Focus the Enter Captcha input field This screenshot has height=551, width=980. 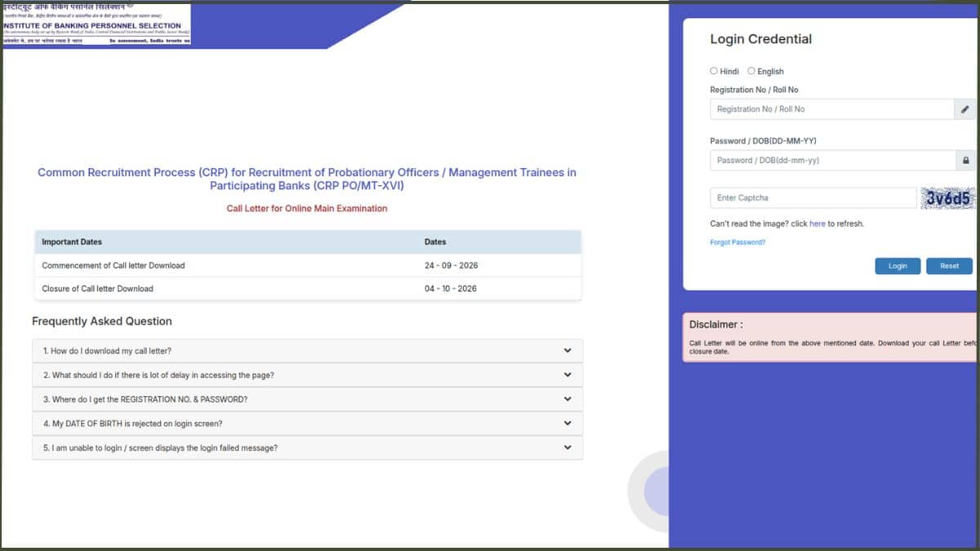click(x=813, y=198)
